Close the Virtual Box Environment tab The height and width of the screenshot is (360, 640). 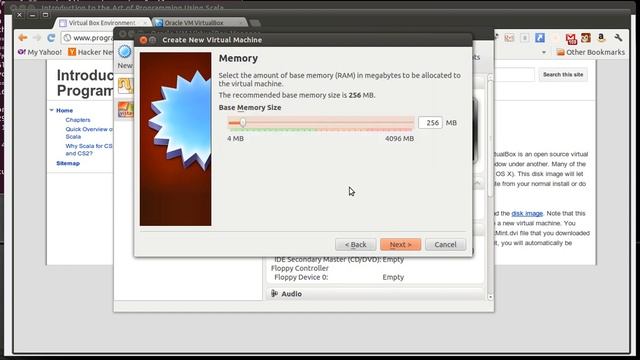click(x=145, y=23)
